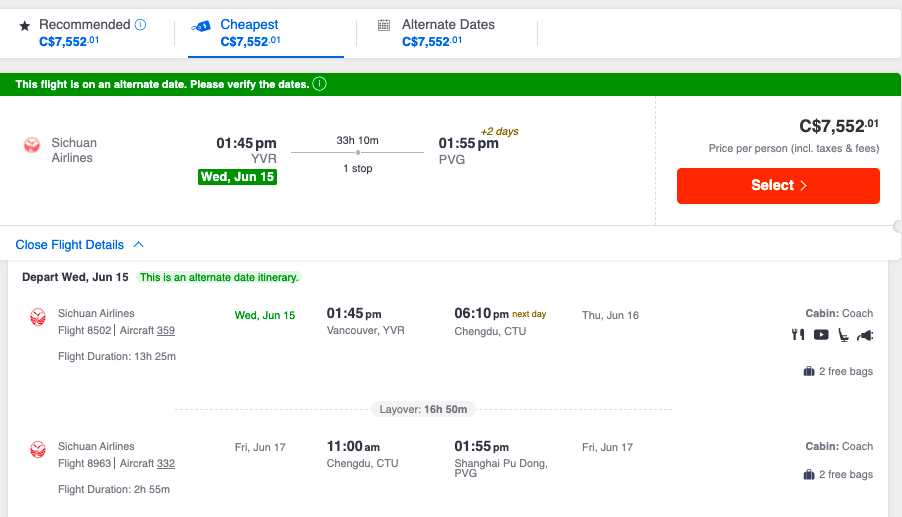The image size is (902, 517).
Task: Click 'This is an alternate date itinerary' badge
Action: coord(219,277)
